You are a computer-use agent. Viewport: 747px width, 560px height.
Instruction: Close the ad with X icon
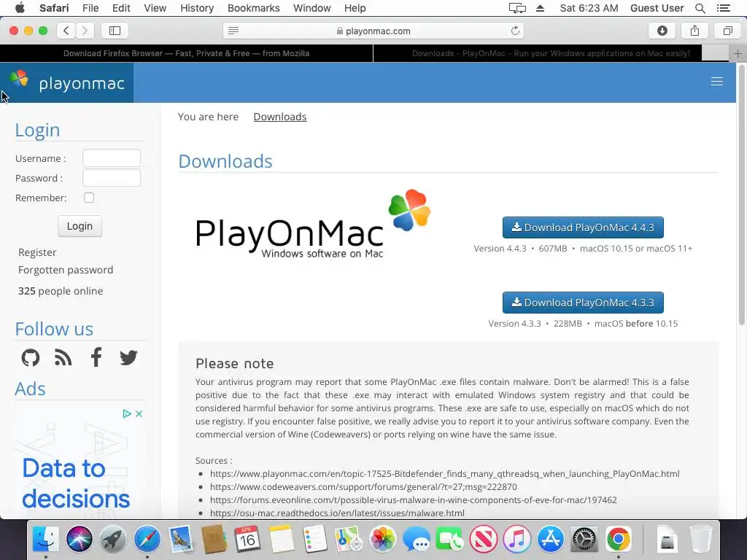point(139,414)
